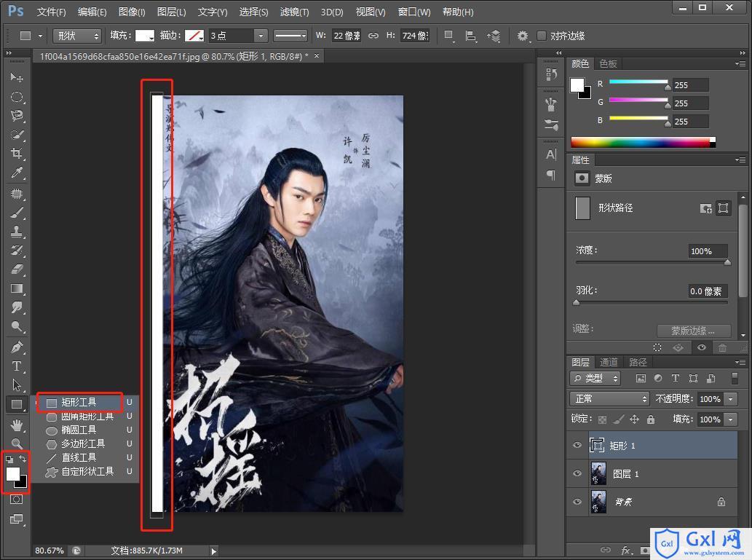Toggle the layer filter switch

click(735, 378)
